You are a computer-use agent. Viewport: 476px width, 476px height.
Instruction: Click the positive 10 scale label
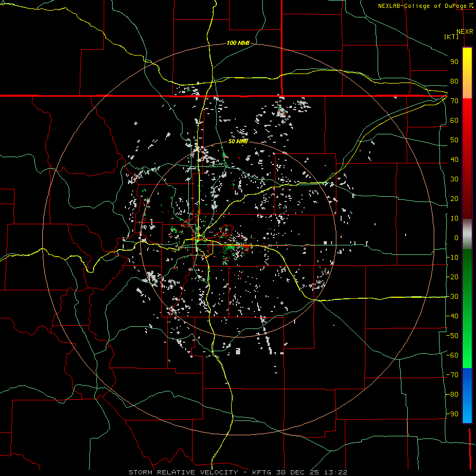click(454, 218)
